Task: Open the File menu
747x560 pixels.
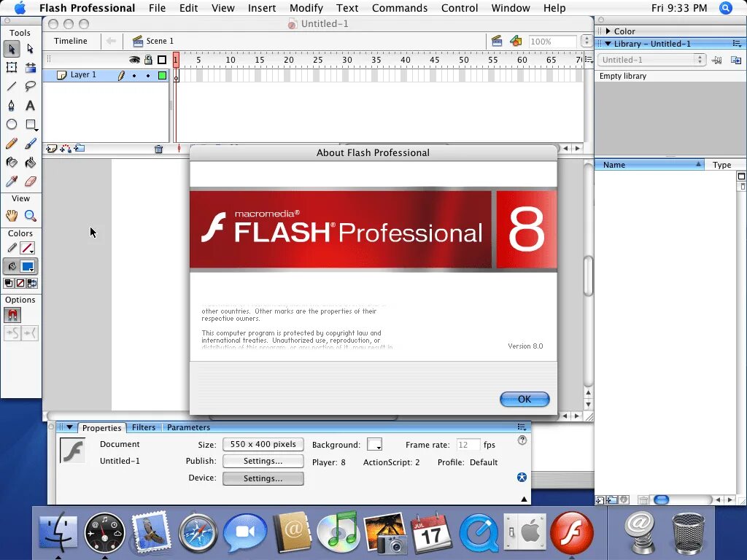Action: point(158,8)
